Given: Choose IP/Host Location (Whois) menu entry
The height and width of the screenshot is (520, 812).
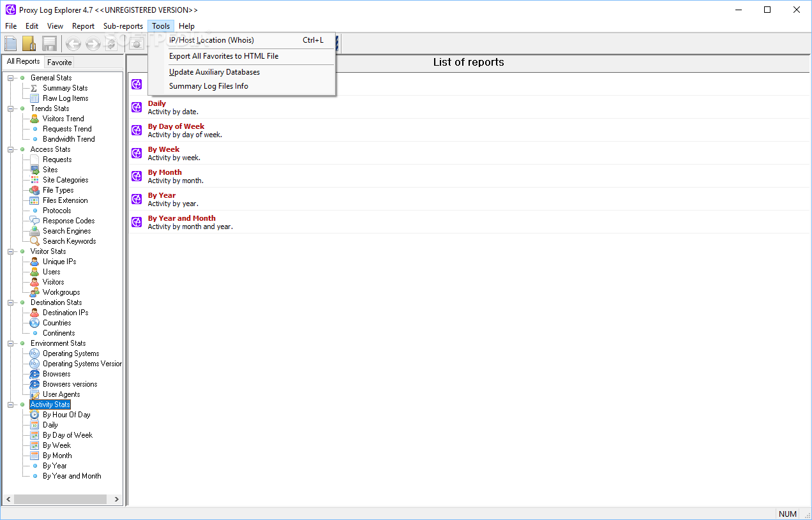Looking at the screenshot, I should coord(241,40).
